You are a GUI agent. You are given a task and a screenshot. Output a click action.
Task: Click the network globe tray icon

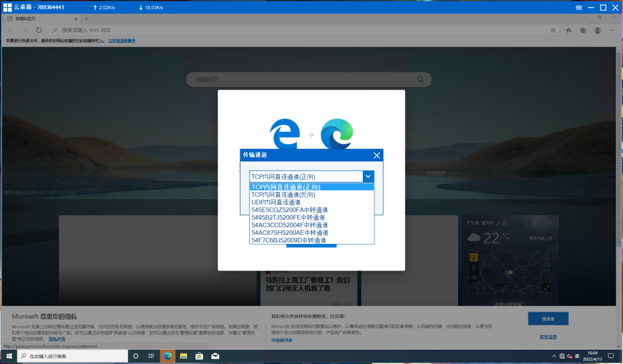point(562,356)
